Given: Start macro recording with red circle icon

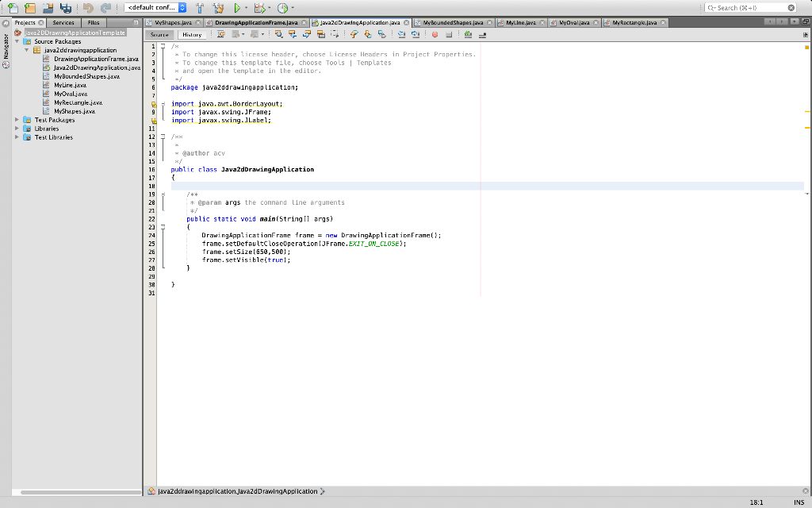Looking at the screenshot, I should coord(435,35).
